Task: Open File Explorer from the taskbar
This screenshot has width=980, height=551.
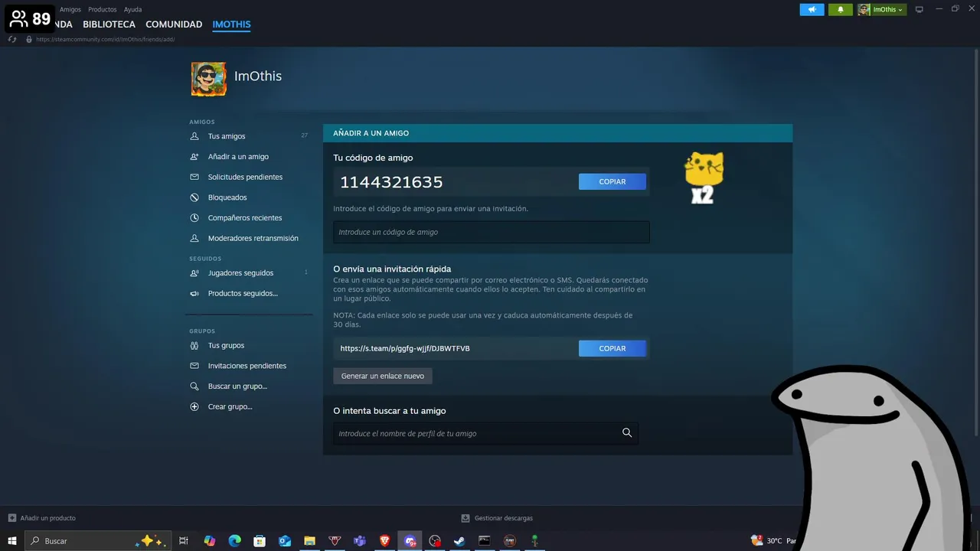Action: (309, 540)
